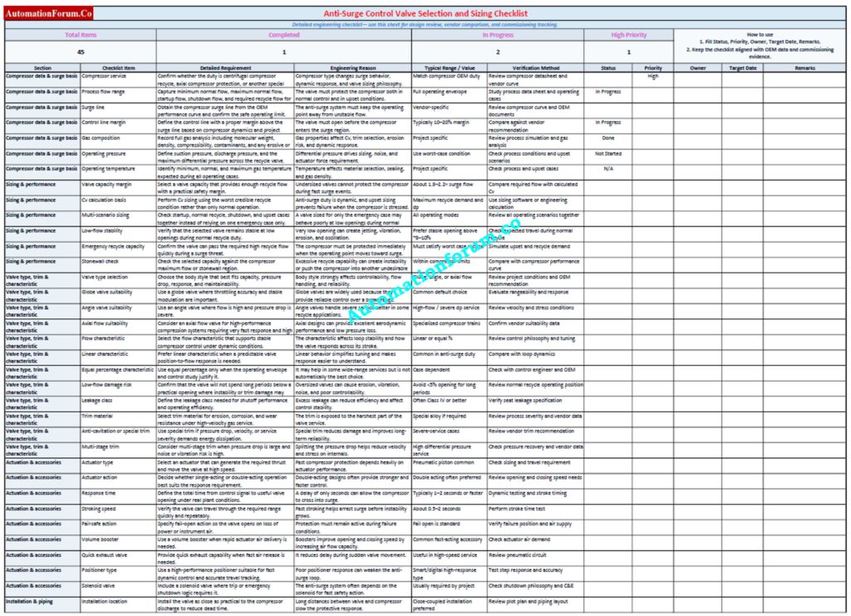This screenshot has width=851, height=616.
Task: Click the Axial flow suitability cell
Action: point(118,327)
